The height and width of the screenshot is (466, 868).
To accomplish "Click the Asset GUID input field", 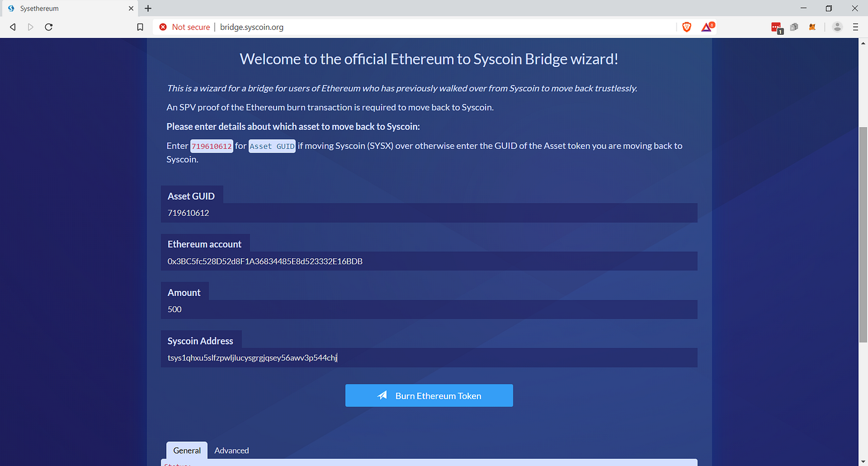I will [x=429, y=213].
